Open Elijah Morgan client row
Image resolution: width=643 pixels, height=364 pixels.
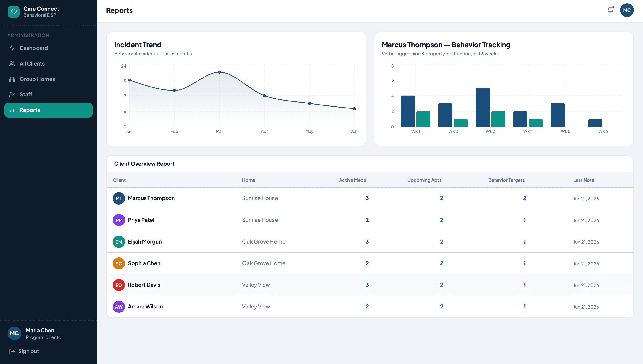[x=370, y=242]
